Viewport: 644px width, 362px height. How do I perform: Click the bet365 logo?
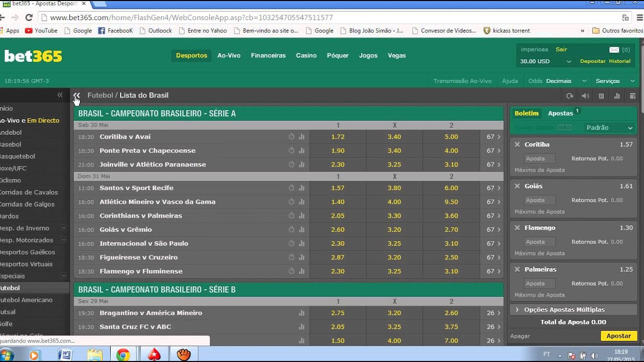point(33,56)
